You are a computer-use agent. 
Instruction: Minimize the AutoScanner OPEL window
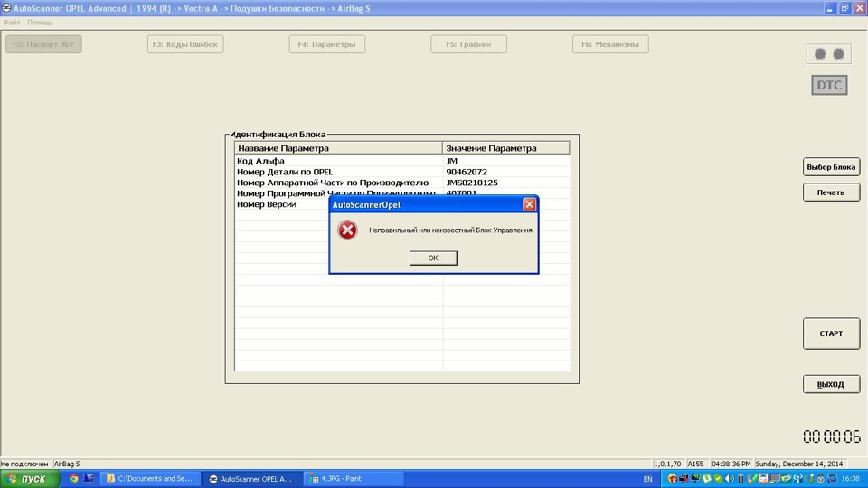click(829, 8)
